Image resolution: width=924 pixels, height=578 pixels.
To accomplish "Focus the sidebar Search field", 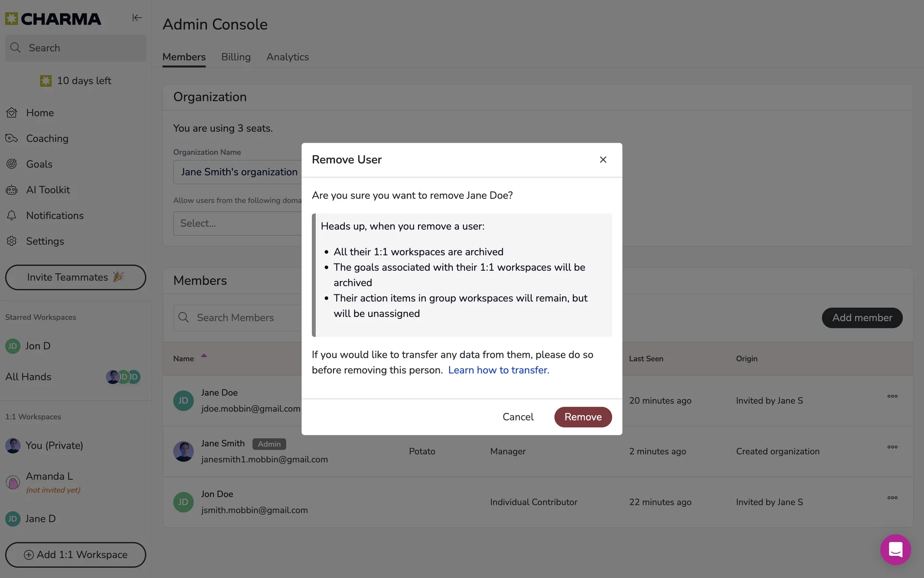I will [x=76, y=48].
